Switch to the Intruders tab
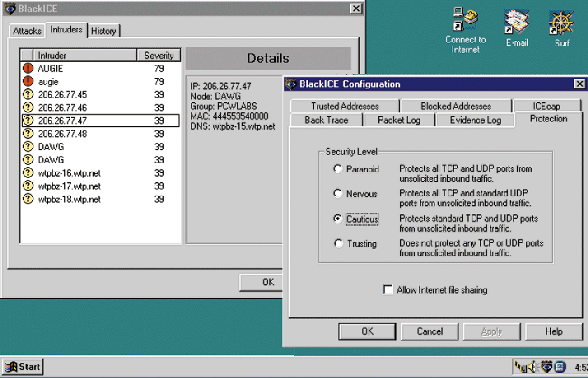The image size is (588, 378). [67, 30]
